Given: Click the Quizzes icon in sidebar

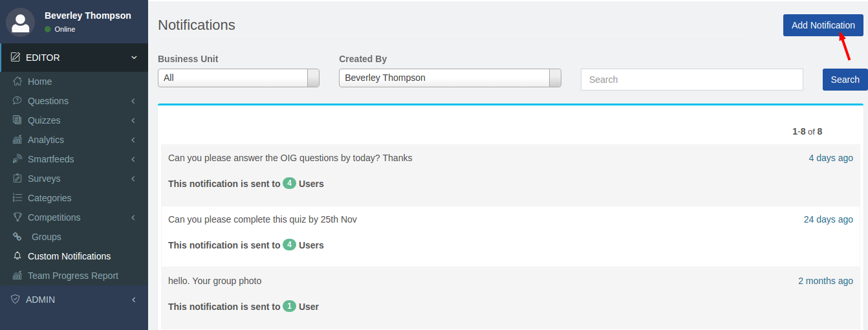Looking at the screenshot, I should (x=17, y=120).
